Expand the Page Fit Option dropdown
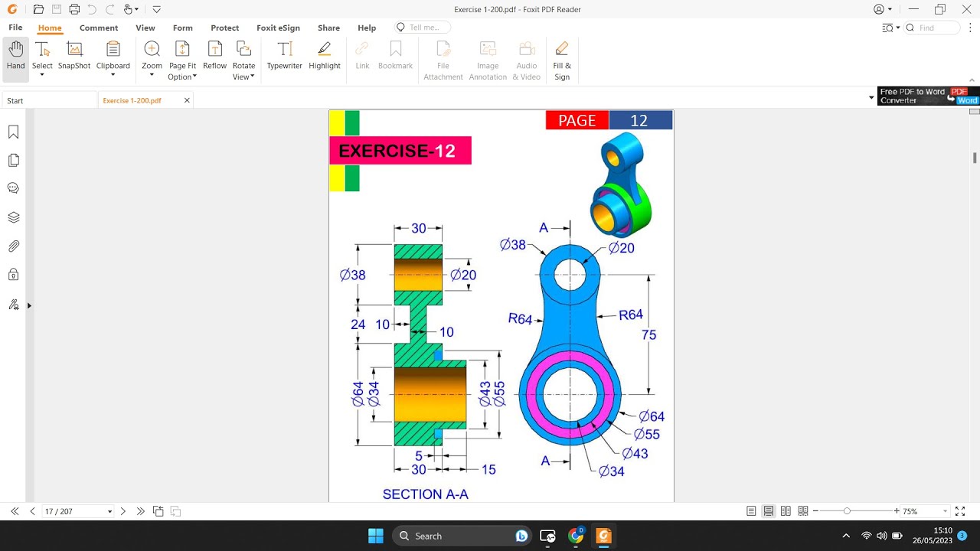The height and width of the screenshot is (551, 980). click(x=194, y=77)
